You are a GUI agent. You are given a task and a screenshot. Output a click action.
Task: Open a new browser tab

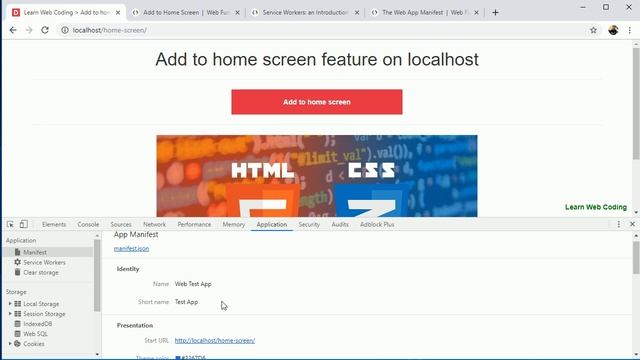(495, 13)
